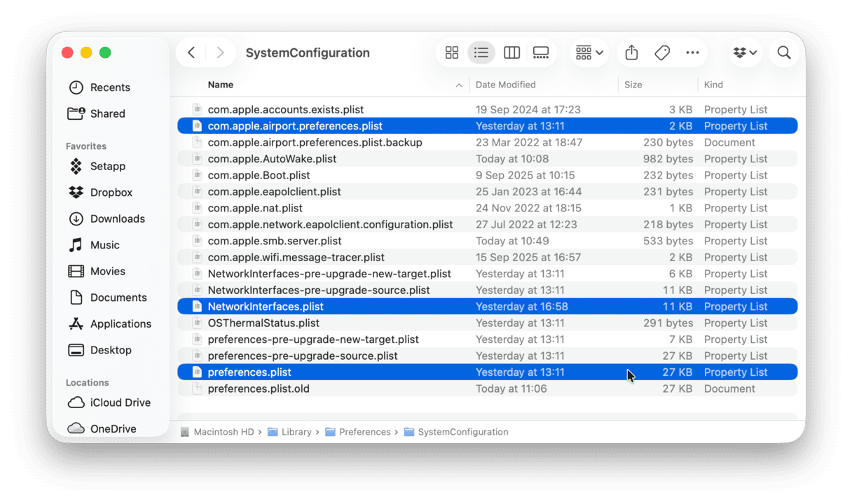The height and width of the screenshot is (504, 852).
Task: Sort by the Date Modified column header
Action: (x=505, y=85)
